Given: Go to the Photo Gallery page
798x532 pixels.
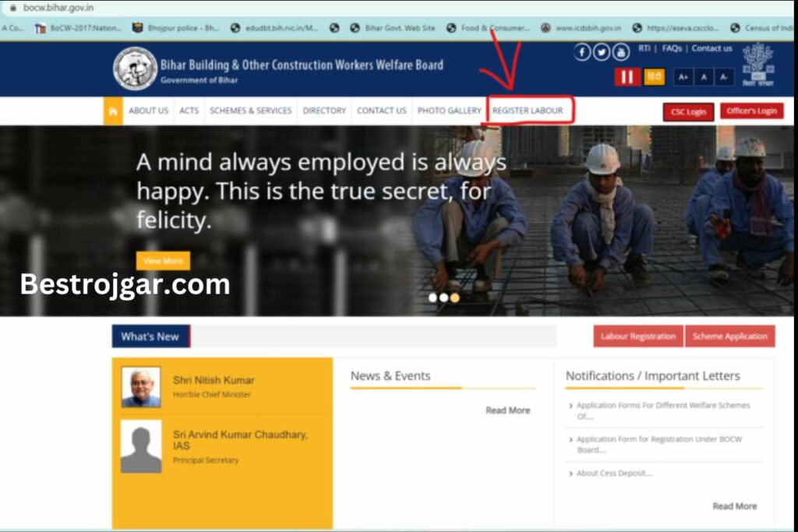Looking at the screenshot, I should 449,111.
